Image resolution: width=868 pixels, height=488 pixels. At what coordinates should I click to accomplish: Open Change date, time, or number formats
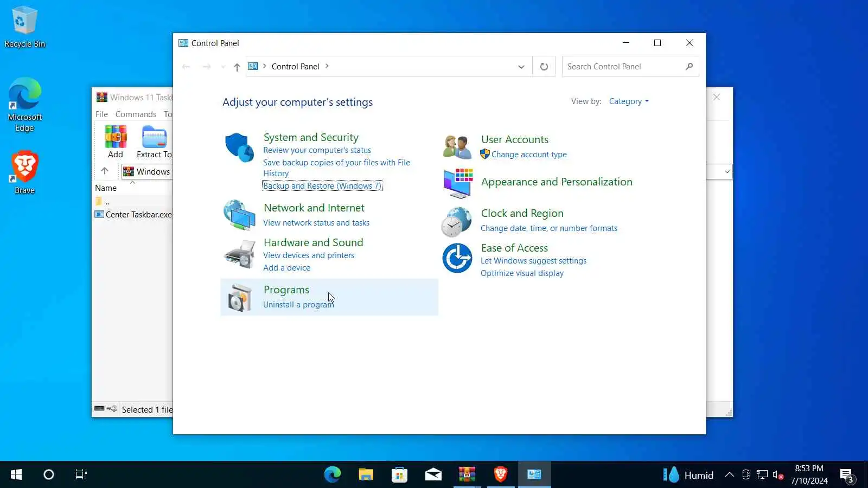[x=549, y=228]
